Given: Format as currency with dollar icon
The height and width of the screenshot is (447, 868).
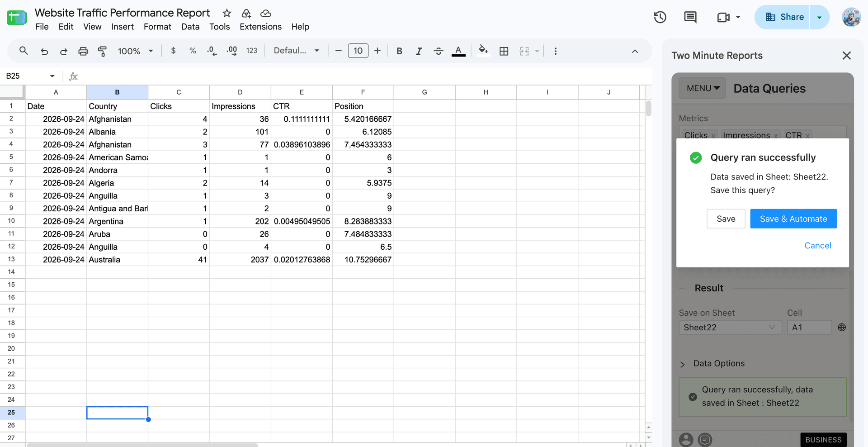Looking at the screenshot, I should point(173,51).
